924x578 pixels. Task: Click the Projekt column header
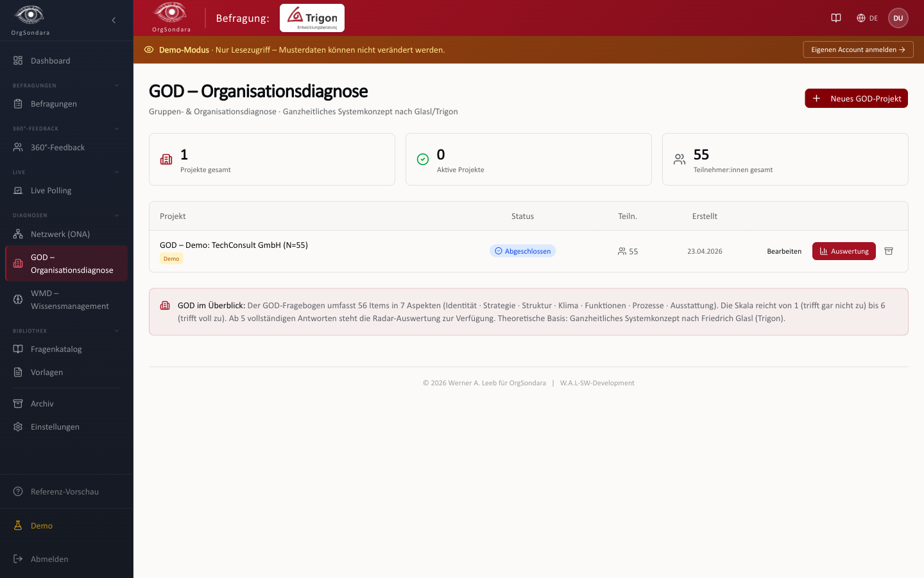click(x=173, y=216)
